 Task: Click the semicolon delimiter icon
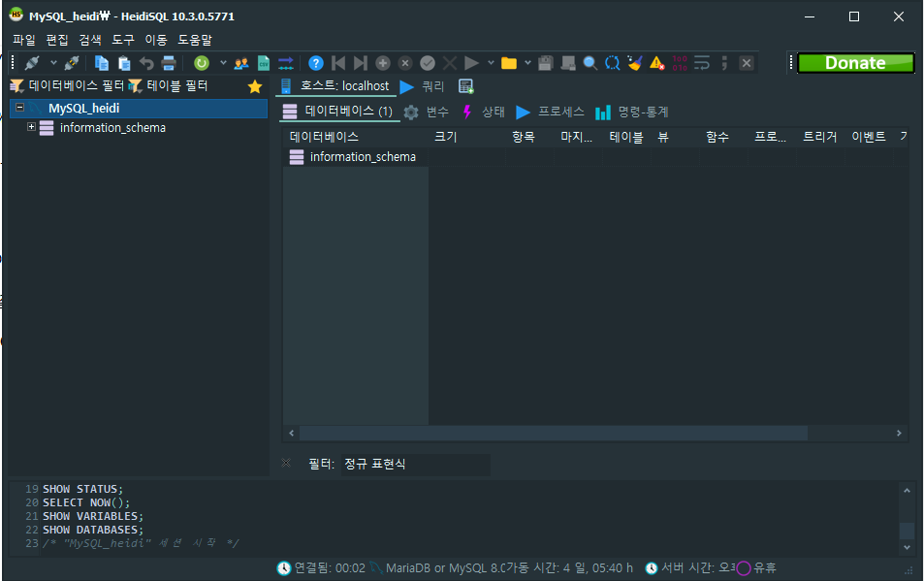coord(724,63)
